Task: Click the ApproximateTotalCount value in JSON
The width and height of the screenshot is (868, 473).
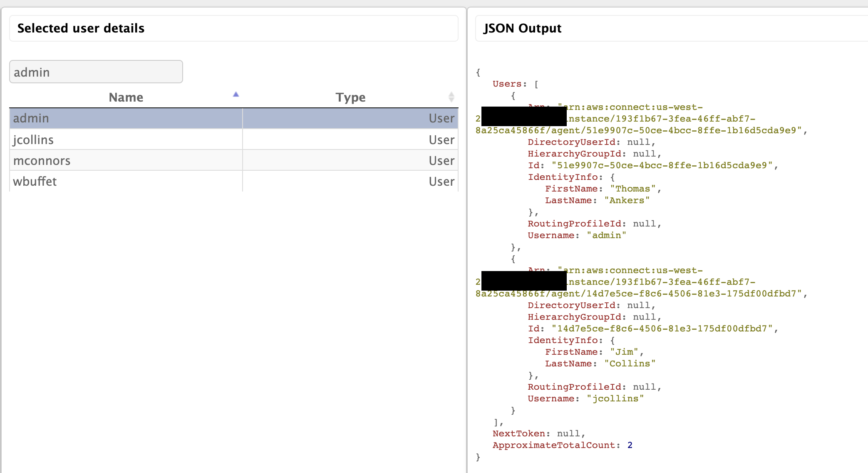Action: (x=630, y=445)
